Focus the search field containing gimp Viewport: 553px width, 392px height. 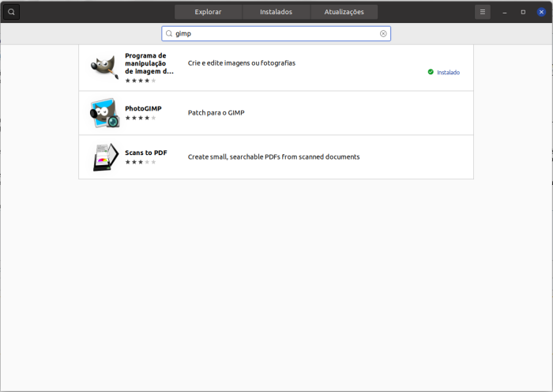[276, 33]
